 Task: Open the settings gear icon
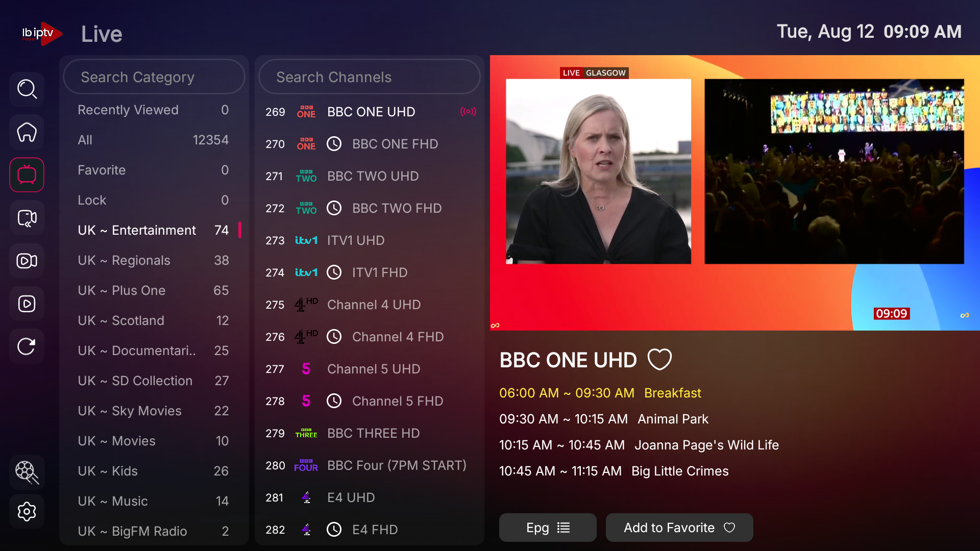27,511
